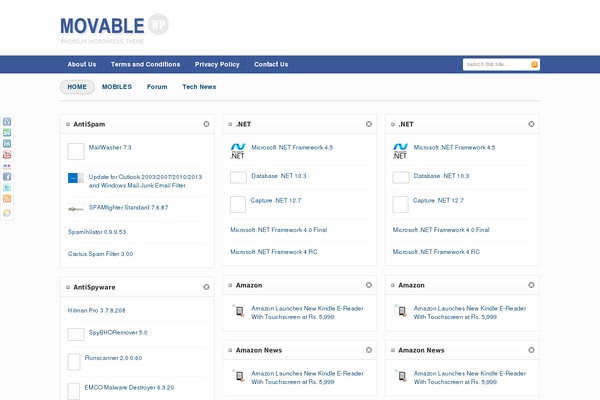600x400 pixels.
Task: Open SPAMfighter Standard 7.6.87 link
Action: [128, 207]
